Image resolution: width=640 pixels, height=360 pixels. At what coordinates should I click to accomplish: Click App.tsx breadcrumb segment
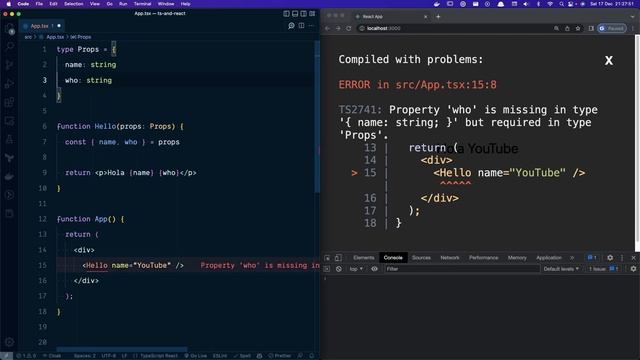(55, 37)
